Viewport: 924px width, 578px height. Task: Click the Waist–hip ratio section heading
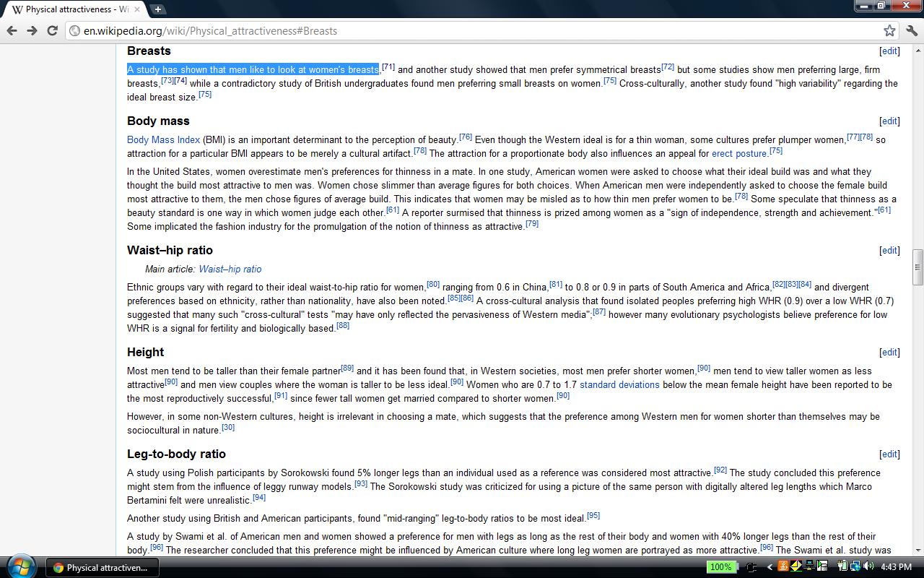(170, 251)
